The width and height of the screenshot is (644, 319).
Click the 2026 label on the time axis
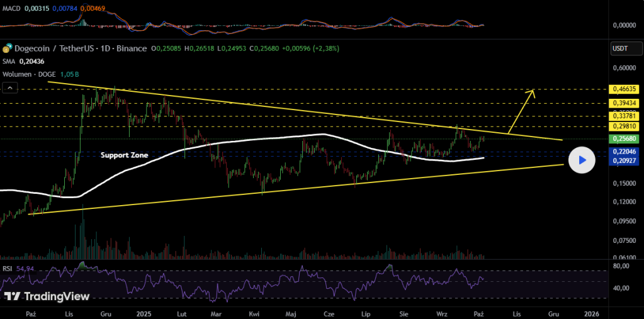click(x=591, y=313)
